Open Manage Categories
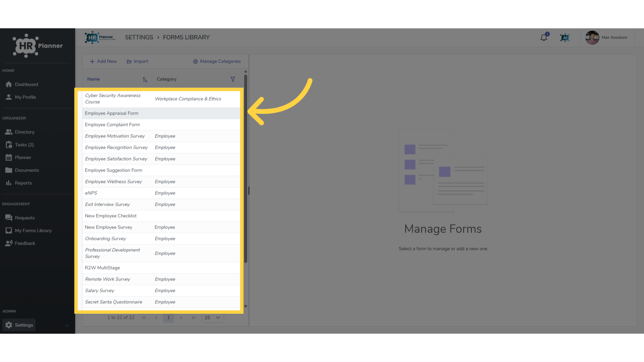 point(217,61)
